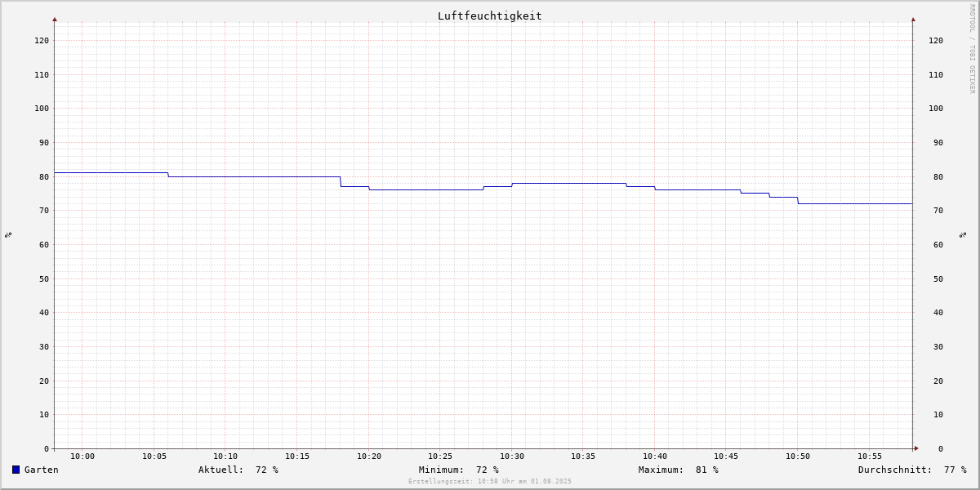980x490 pixels.
Task: Click the 10:55 x-axis time label
Action: pos(870,456)
